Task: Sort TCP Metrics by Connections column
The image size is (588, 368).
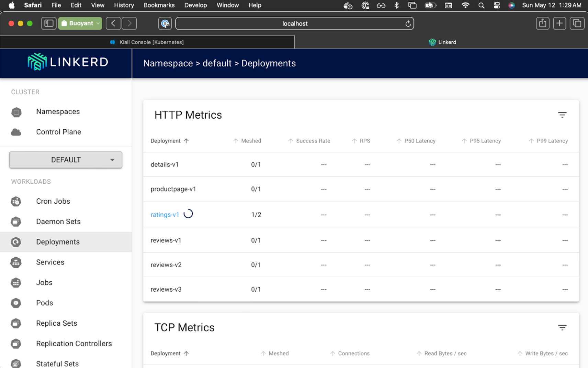Action: pos(350,354)
